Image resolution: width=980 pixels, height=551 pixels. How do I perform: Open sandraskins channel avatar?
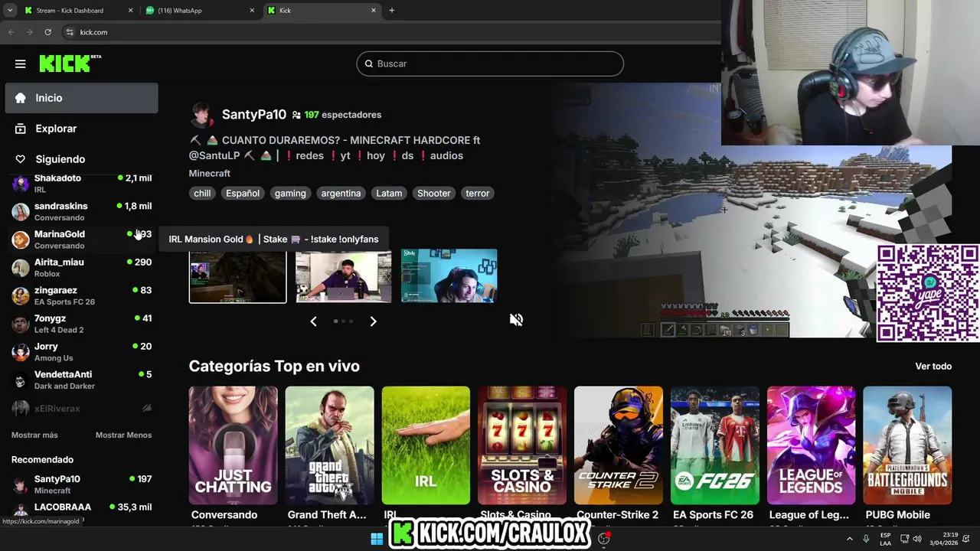point(21,212)
